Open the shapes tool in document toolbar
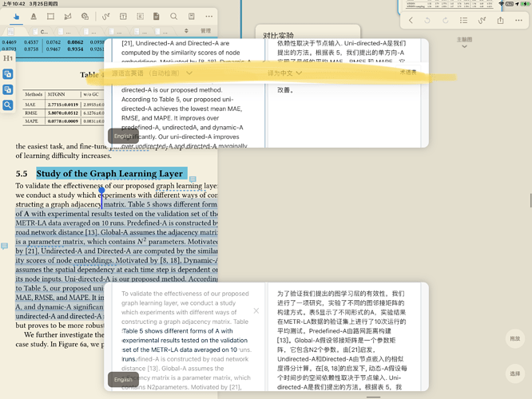 coord(85,17)
